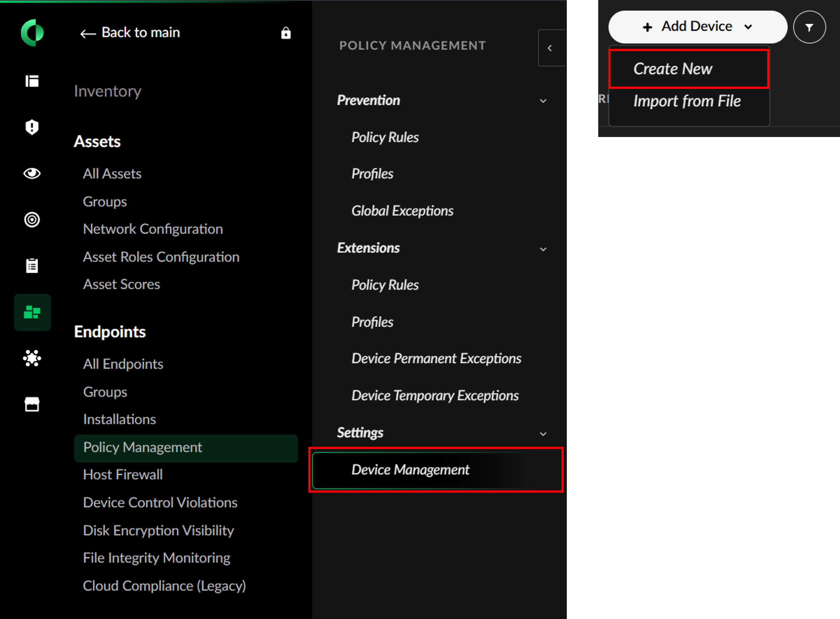This screenshot has height=619, width=840.
Task: Click the filter funnel icon button
Action: (x=809, y=27)
